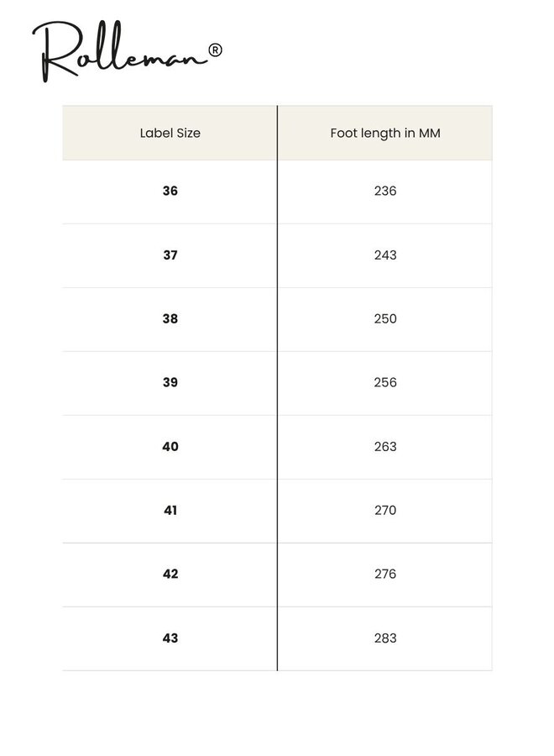The image size is (554, 756).
Task: Click label size 43
Action: (x=170, y=638)
